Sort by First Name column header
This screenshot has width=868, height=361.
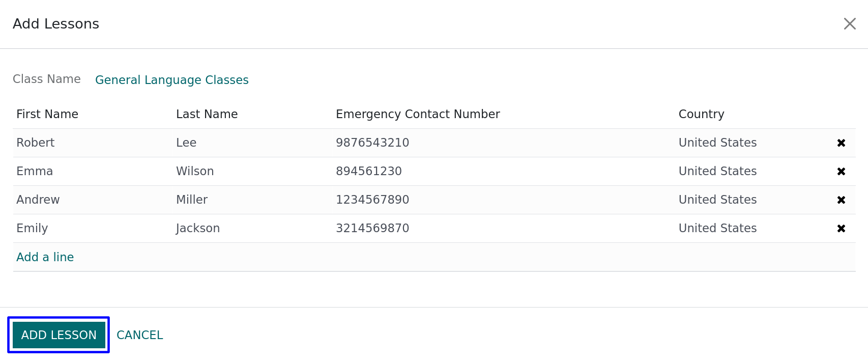(x=47, y=114)
